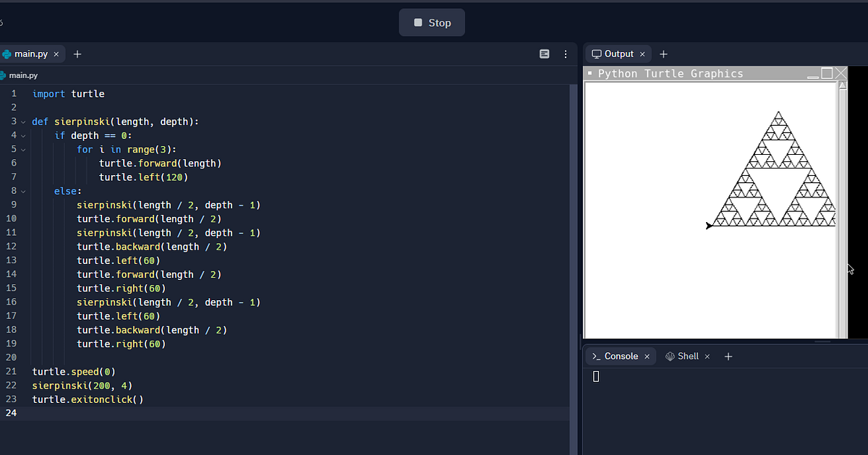Screen dimensions: 868x455
Task: Add a new pane using the plus icon beside Shell
Action: (x=728, y=356)
